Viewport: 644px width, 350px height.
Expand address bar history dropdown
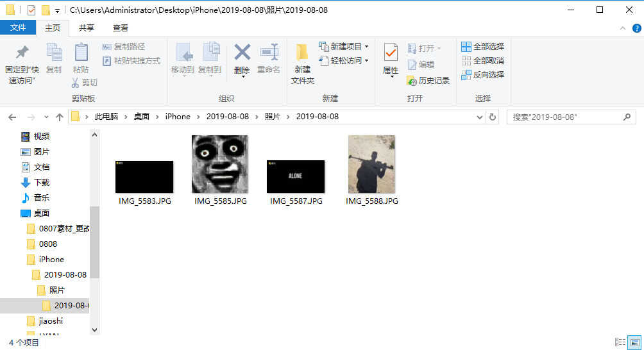(x=479, y=117)
